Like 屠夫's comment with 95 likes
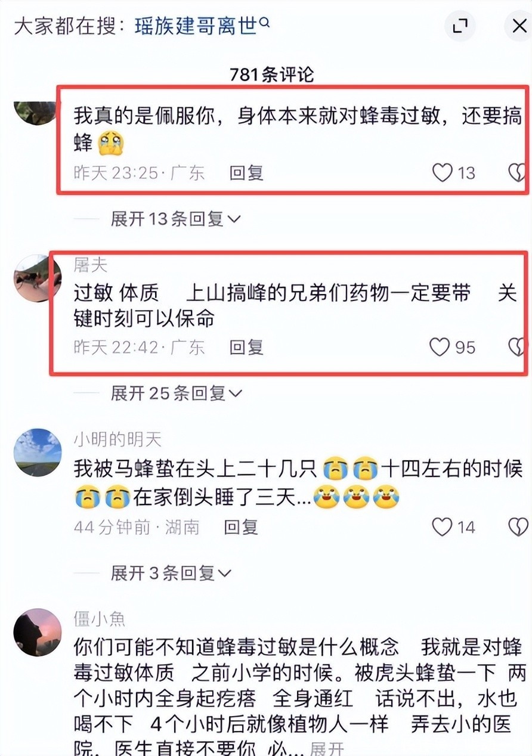This screenshot has height=756, width=532. point(440,347)
